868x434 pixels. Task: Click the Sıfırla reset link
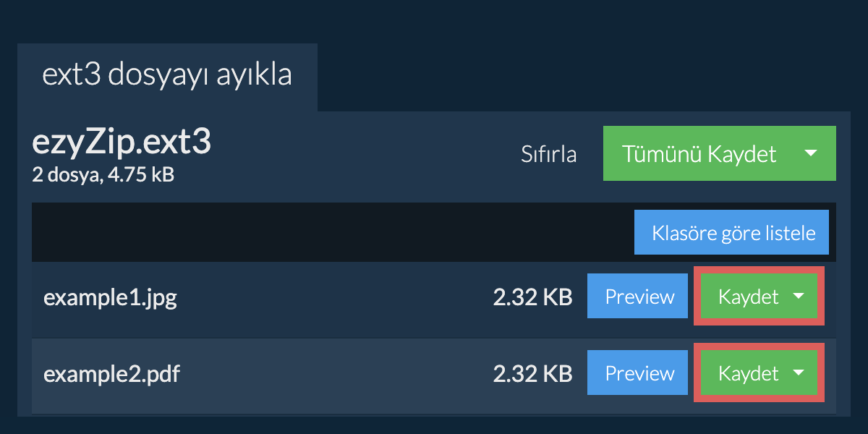coord(548,154)
